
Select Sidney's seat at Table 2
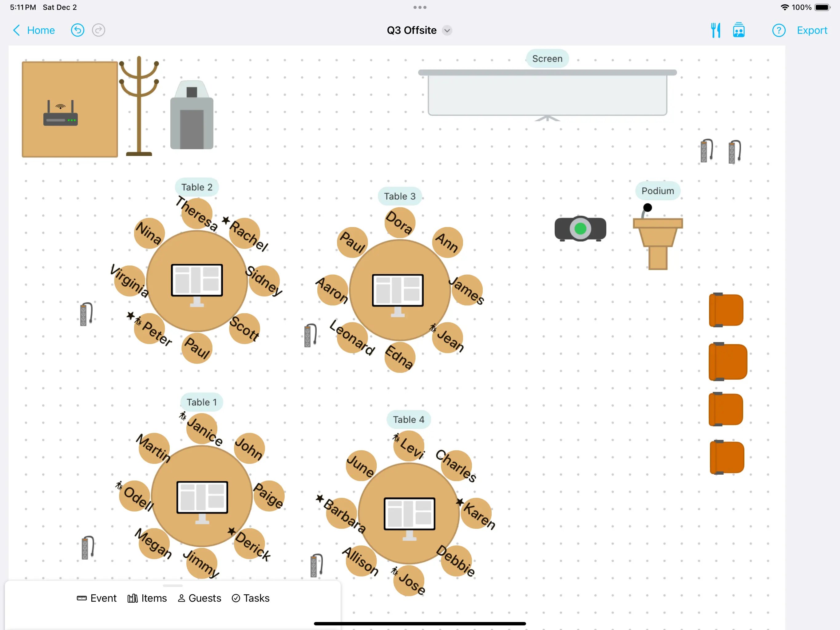click(264, 281)
